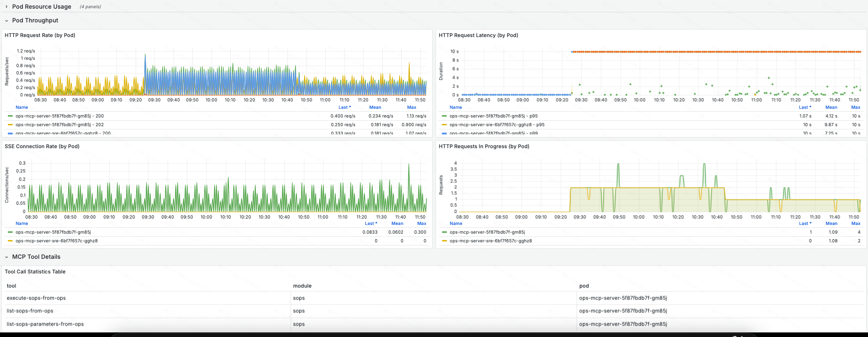
Task: Open HTTP Request Rate (by Pod) panel title menu
Action: coord(40,35)
